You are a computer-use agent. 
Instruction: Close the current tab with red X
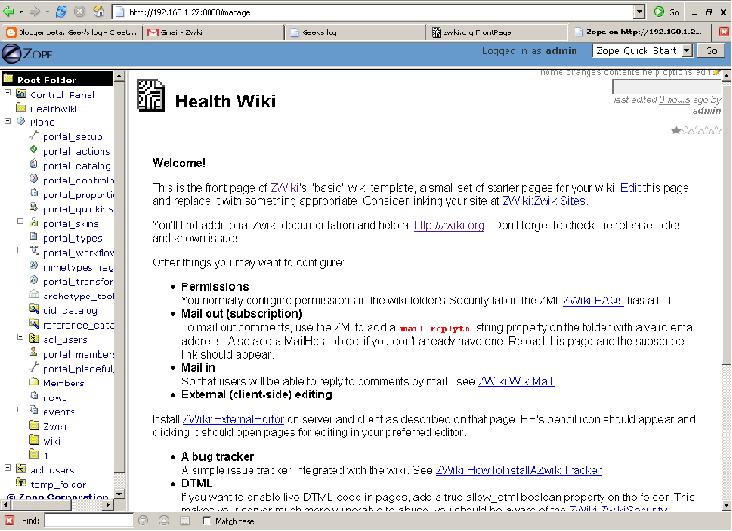click(724, 32)
